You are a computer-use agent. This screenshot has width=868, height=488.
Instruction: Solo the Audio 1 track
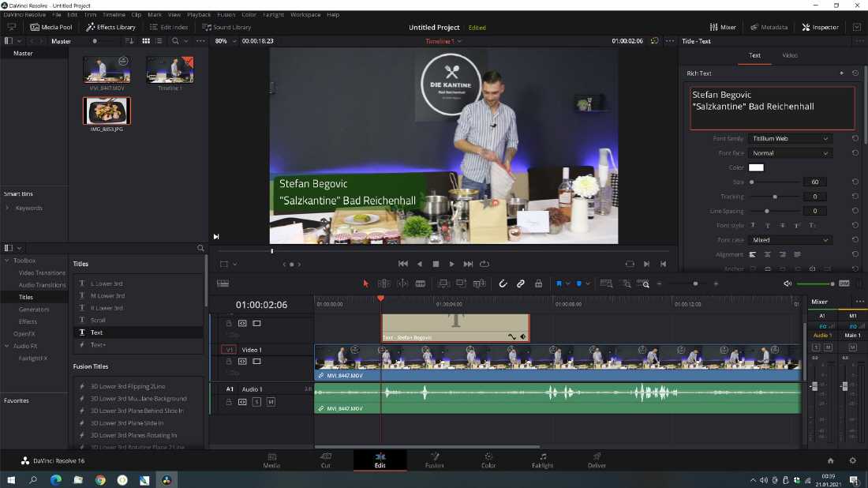pyautogui.click(x=256, y=402)
